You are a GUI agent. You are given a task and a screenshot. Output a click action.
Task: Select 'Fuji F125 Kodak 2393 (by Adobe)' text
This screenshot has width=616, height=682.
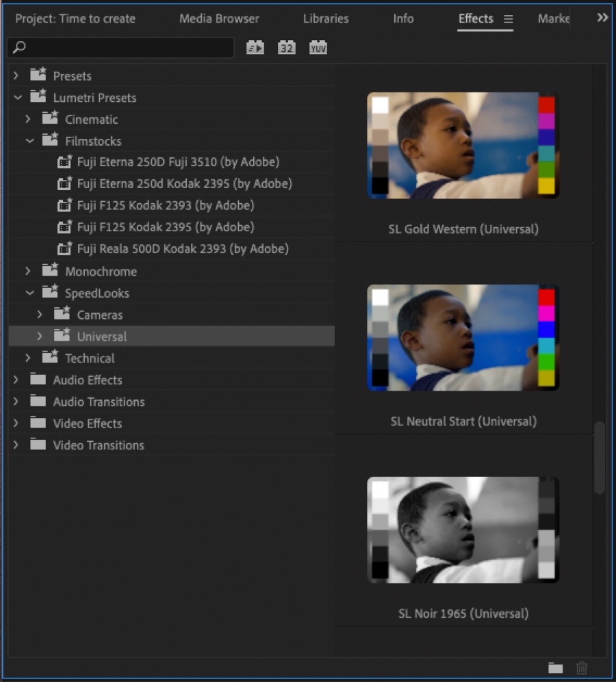166,205
